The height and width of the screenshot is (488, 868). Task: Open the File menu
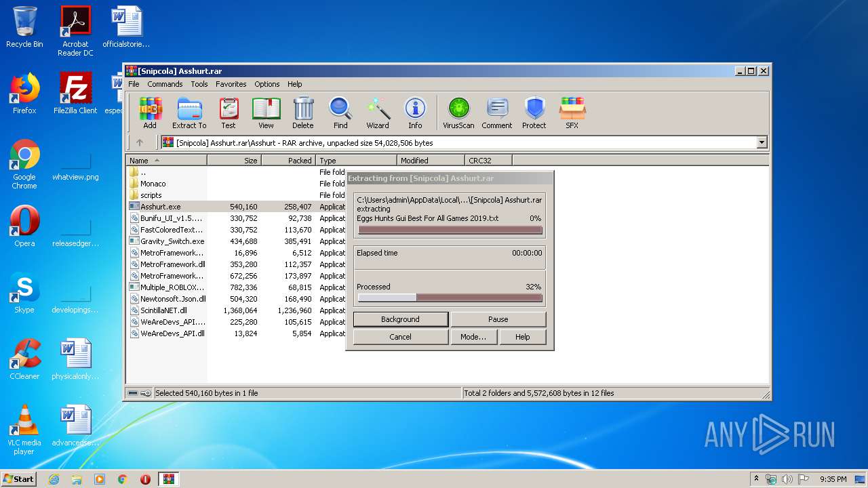coord(134,84)
